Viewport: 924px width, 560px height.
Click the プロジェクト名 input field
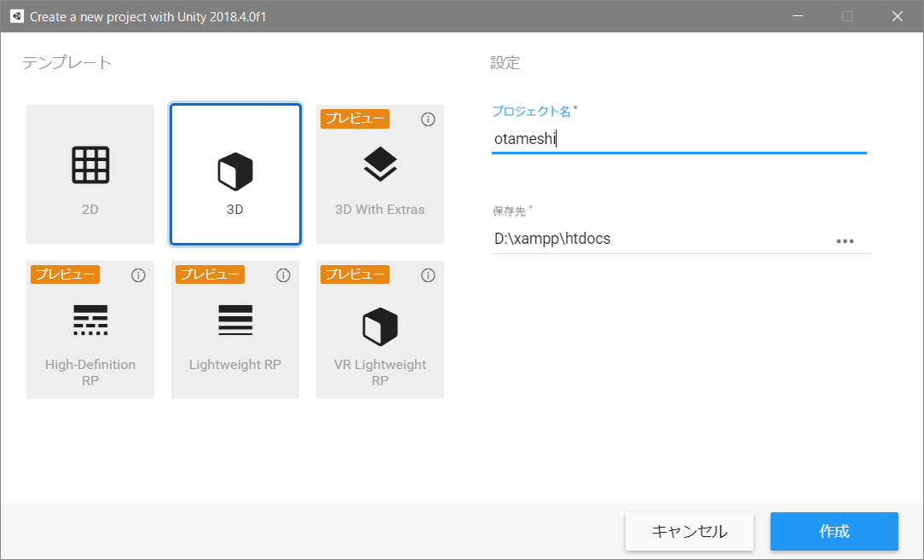coord(679,138)
